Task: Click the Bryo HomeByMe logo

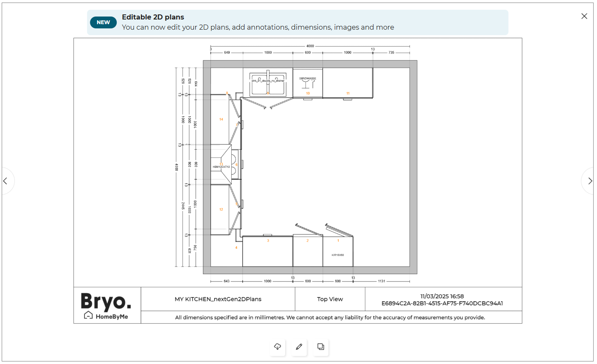Action: click(x=107, y=305)
